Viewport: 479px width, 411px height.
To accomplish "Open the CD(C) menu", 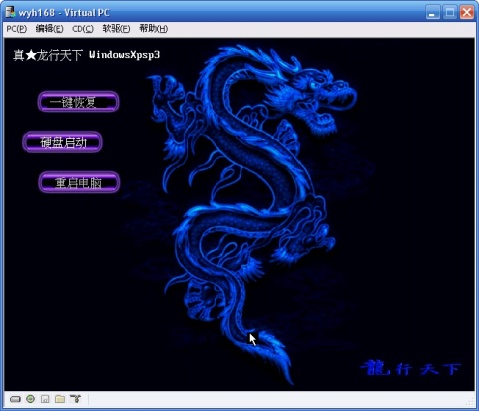I will click(83, 29).
